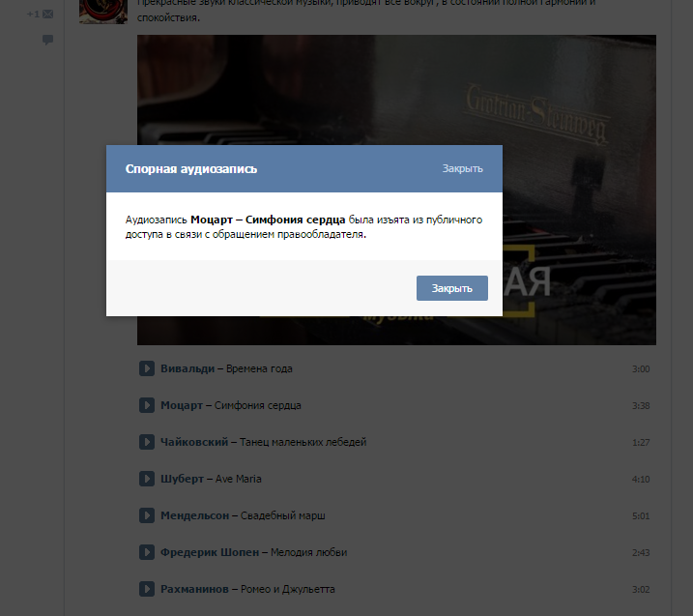The image size is (693, 616).
Task: Play Шуберт – Ave Maria track
Action: [x=147, y=479]
